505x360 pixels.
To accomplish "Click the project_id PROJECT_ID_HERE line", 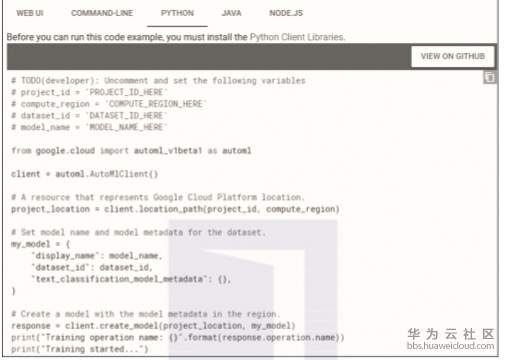I will [x=89, y=92].
